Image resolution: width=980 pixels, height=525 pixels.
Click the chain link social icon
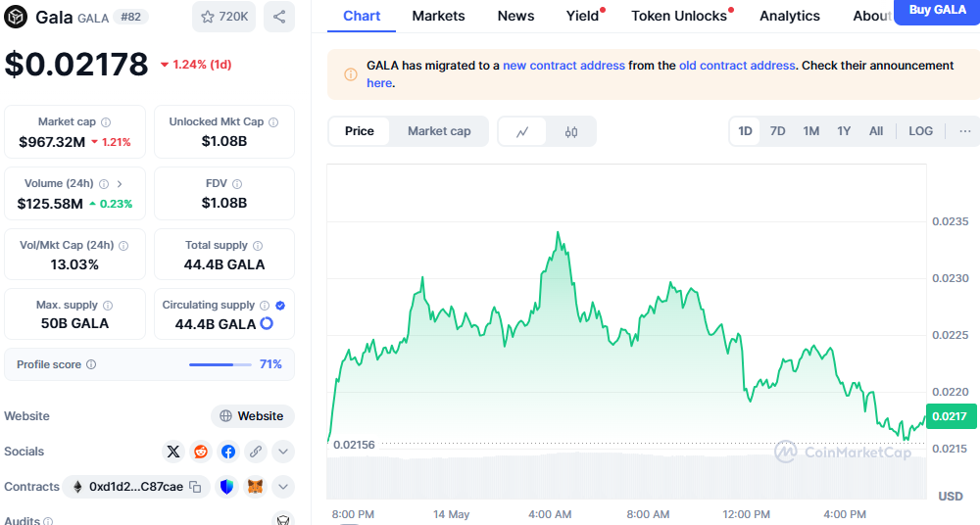tap(256, 452)
